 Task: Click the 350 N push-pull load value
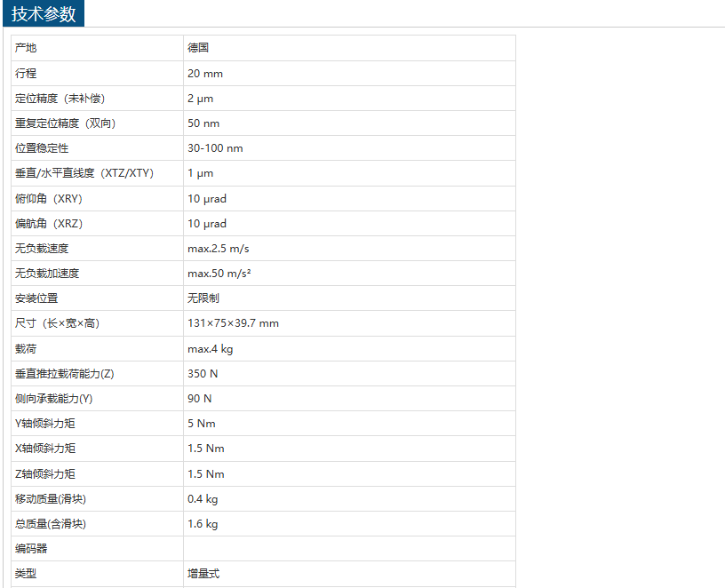point(201,374)
